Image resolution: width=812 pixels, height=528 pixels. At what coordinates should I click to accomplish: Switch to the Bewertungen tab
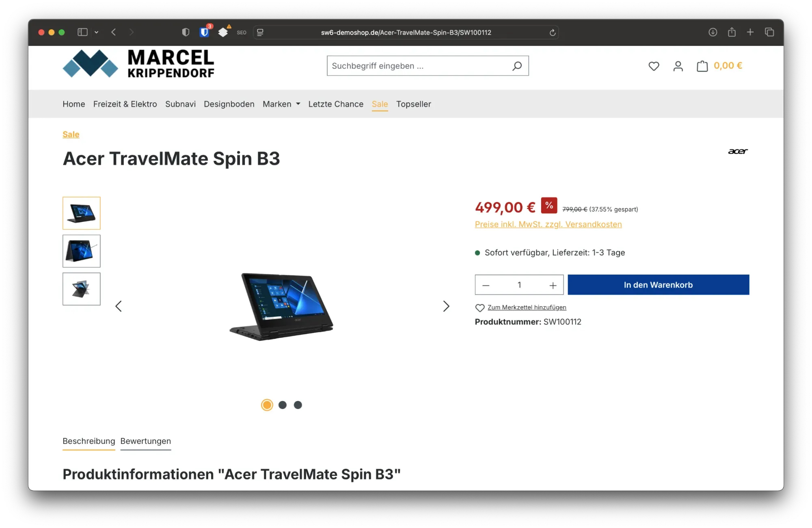(145, 441)
